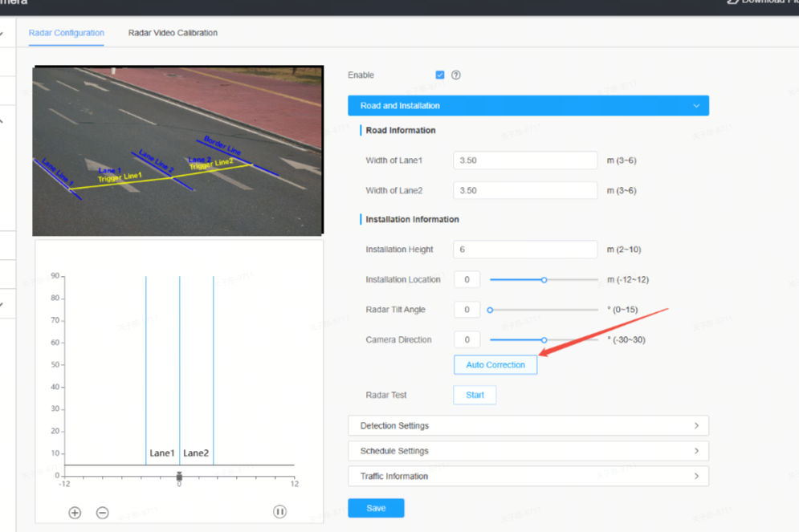Select the Lane2 label in radar chart
Image resolution: width=799 pixels, height=532 pixels.
(196, 453)
